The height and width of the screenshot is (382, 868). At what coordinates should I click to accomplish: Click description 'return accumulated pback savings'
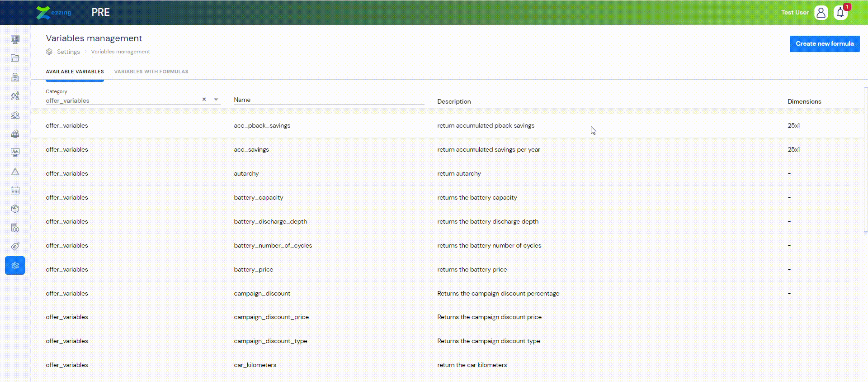pos(486,125)
